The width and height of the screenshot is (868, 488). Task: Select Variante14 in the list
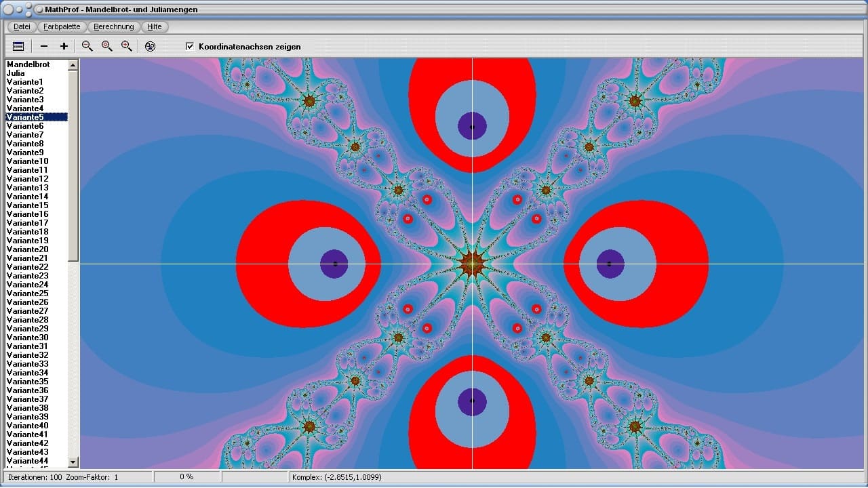click(x=27, y=197)
